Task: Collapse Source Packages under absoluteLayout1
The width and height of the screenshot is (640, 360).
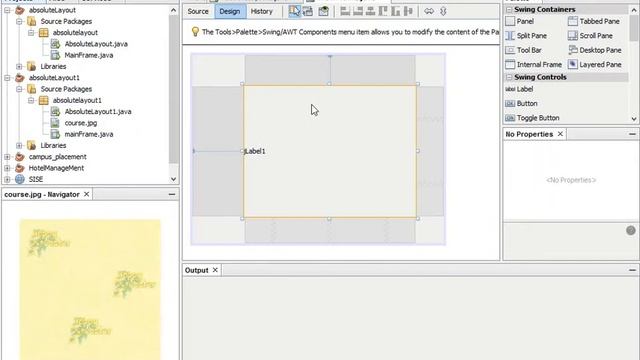Action: 19,89
